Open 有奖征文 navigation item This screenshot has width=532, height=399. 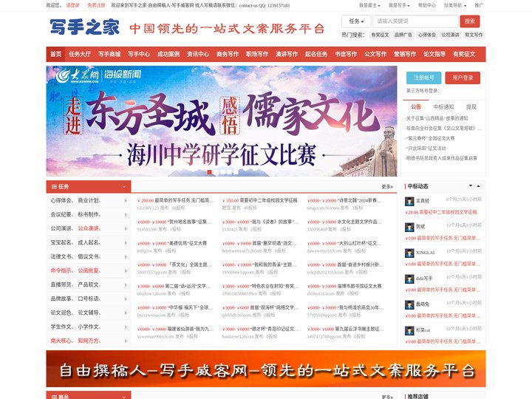click(x=464, y=54)
